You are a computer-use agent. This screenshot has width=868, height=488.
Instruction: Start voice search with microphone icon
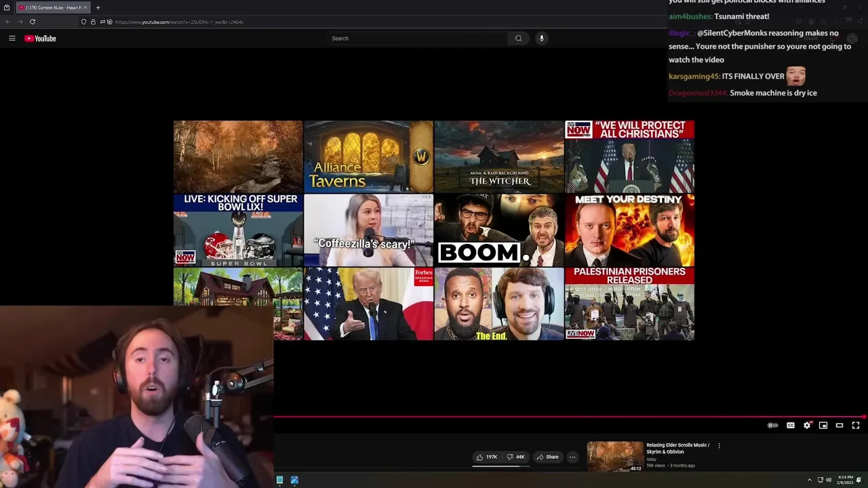click(541, 39)
